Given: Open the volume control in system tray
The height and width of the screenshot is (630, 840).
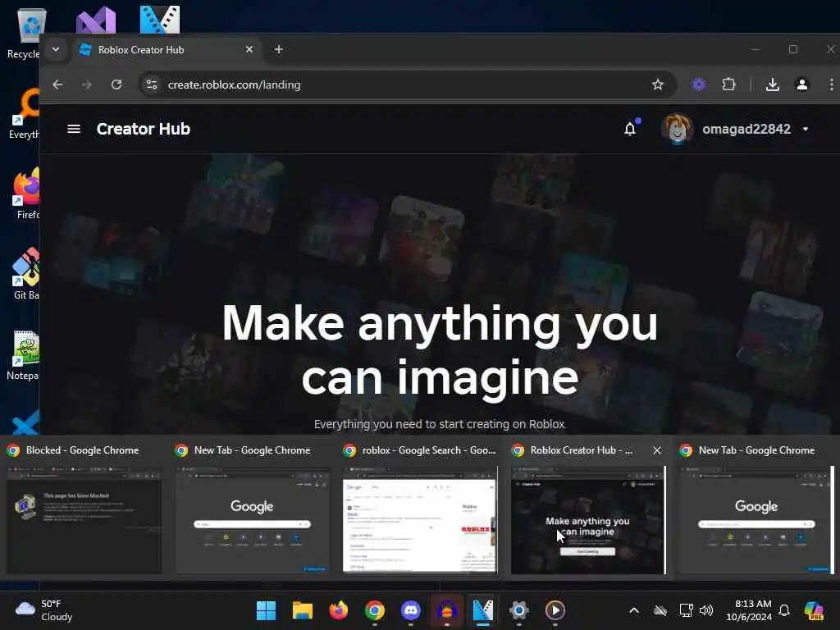Looking at the screenshot, I should click(x=706, y=610).
